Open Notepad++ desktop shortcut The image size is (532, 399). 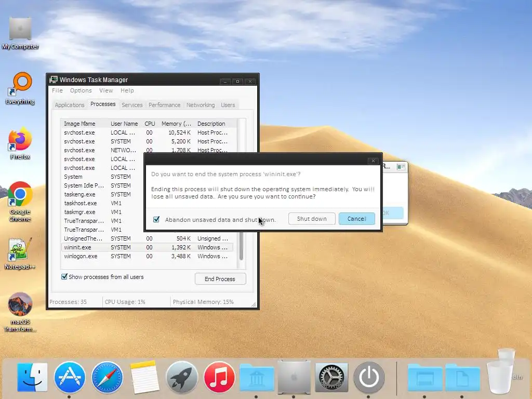point(20,254)
